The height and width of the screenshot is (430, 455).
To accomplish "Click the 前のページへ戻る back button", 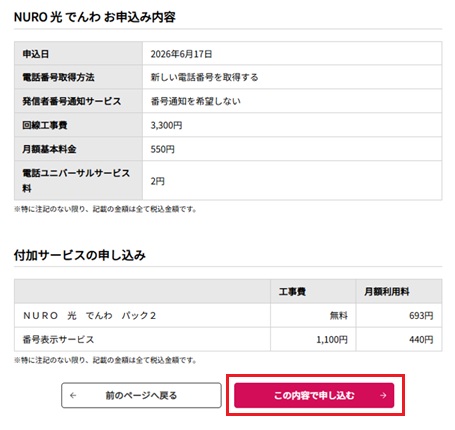I will tap(141, 395).
